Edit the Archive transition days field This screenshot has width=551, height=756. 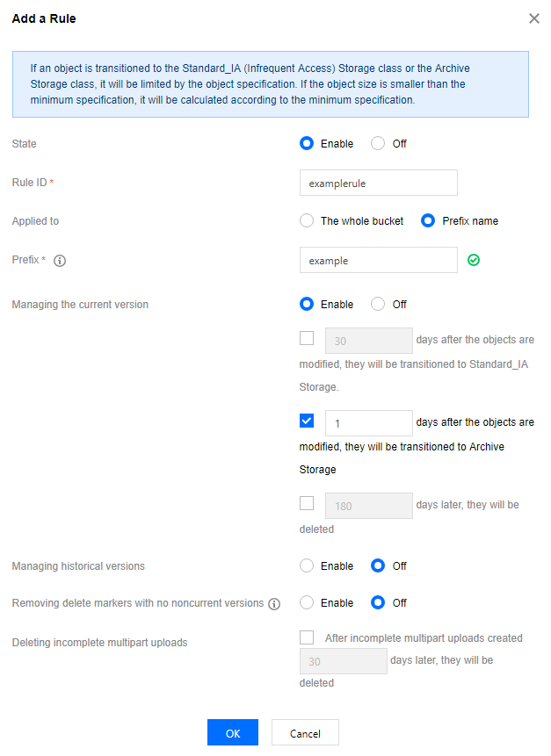click(x=369, y=423)
